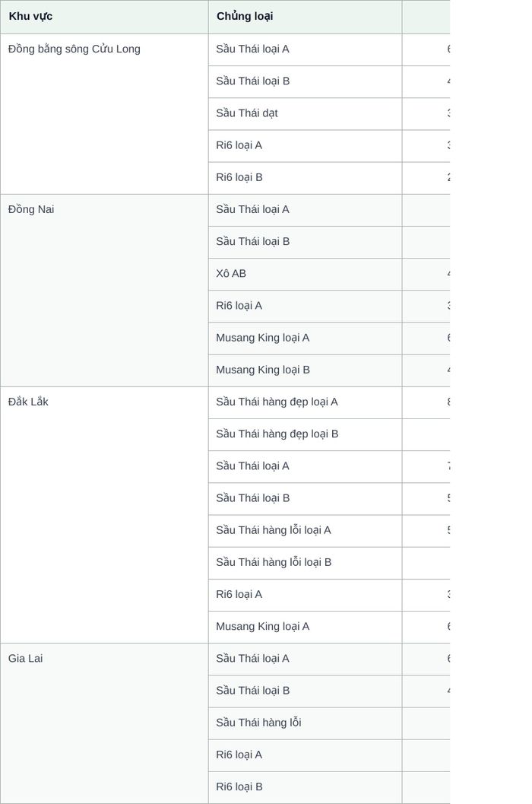Image resolution: width=532 pixels, height=804 pixels.
Task: Select the Đồng Nai region cell
Action: 104,291
